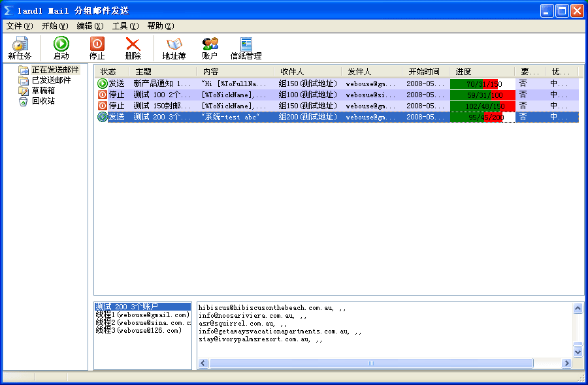This screenshot has width=588, height=385.
Task: Open the 文件(V) menu
Action: 20,26
